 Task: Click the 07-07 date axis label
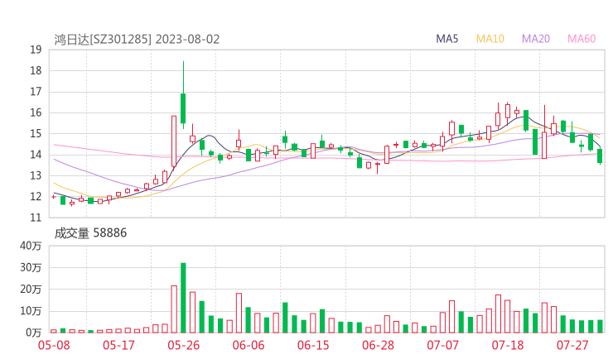442,345
